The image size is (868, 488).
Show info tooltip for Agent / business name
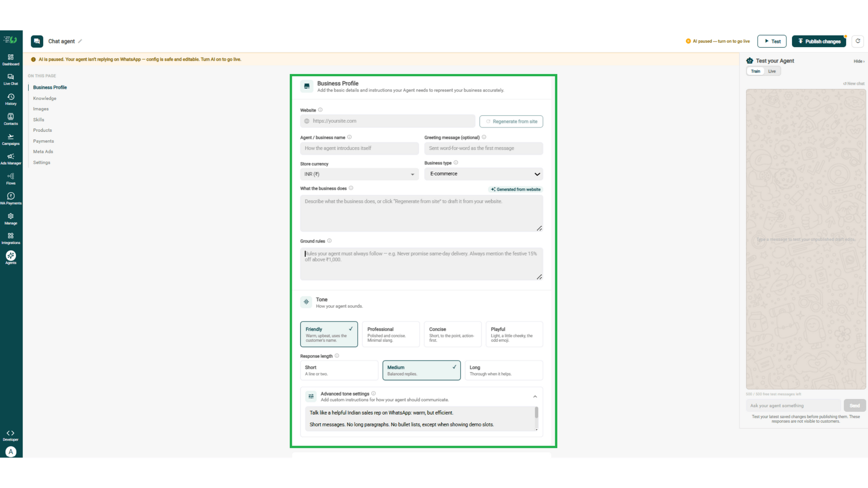349,138
